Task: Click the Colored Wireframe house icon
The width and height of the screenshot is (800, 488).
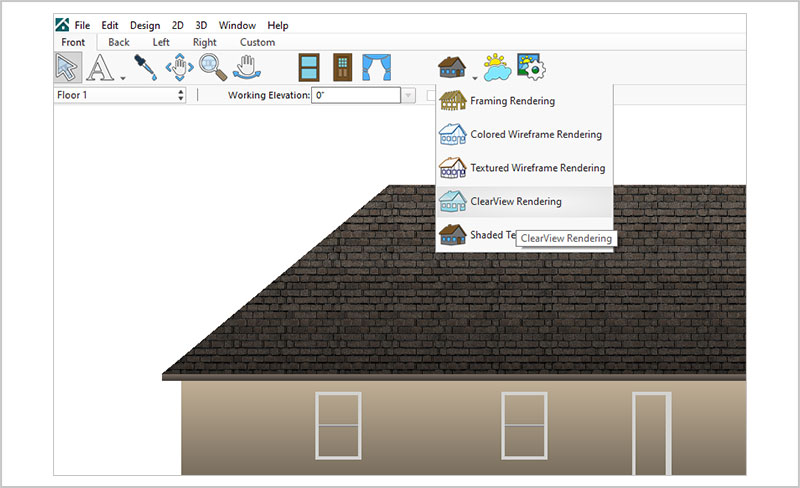Action: point(453,134)
